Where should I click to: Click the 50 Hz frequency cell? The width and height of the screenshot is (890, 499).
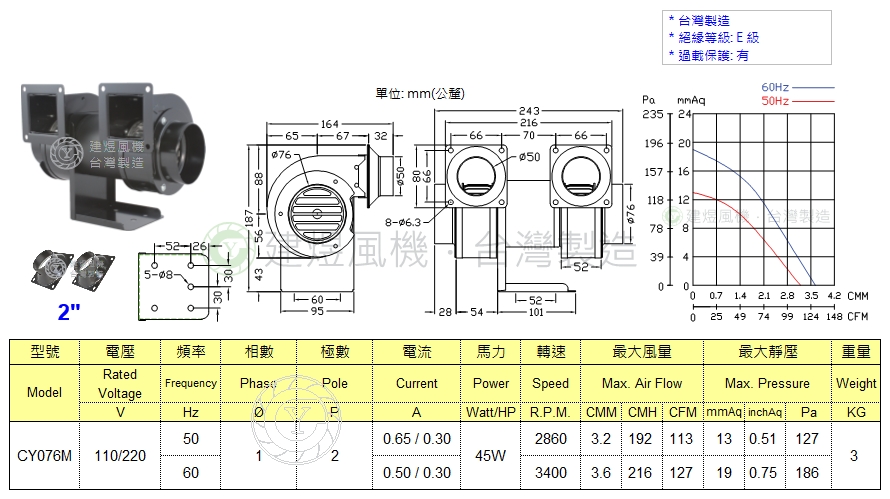pyautogui.click(x=191, y=439)
